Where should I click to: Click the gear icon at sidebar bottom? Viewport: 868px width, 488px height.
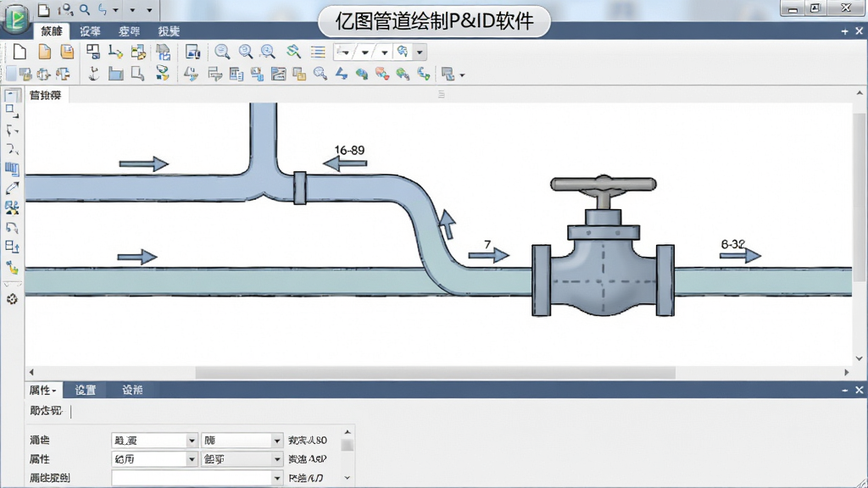(x=12, y=299)
